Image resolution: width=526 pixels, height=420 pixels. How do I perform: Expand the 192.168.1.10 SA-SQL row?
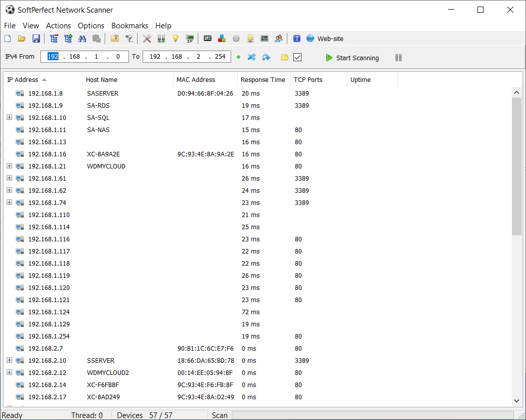tap(9, 118)
